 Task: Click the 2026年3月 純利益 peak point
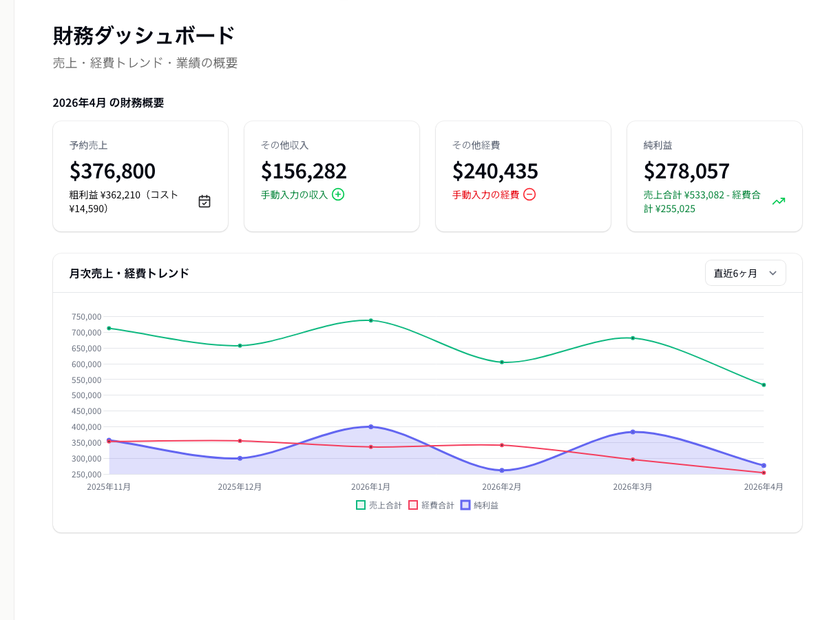[x=632, y=432]
